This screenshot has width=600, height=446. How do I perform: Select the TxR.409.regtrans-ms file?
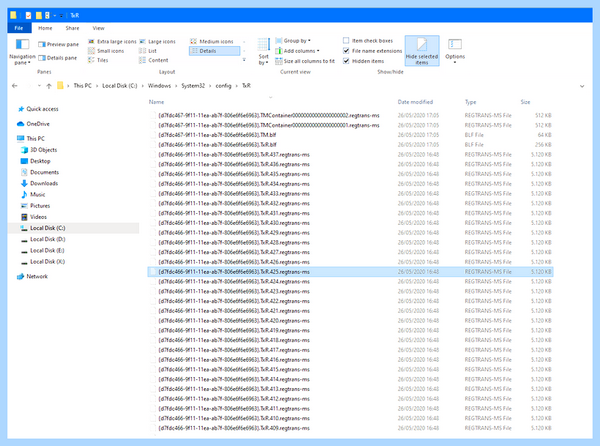pyautogui.click(x=350, y=428)
